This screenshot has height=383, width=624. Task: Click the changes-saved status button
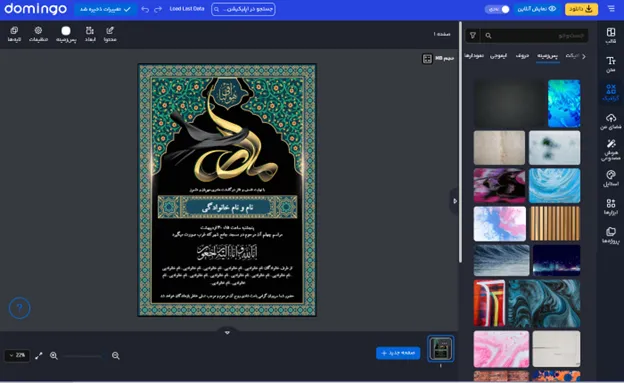(105, 9)
